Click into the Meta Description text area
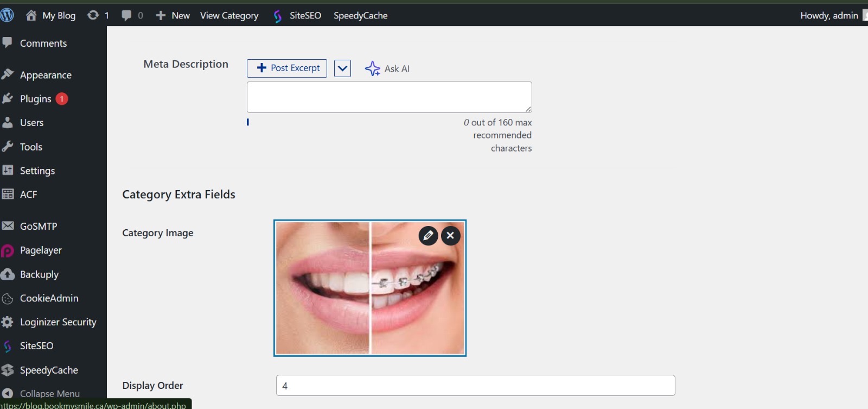This screenshot has height=409, width=868. (x=389, y=97)
